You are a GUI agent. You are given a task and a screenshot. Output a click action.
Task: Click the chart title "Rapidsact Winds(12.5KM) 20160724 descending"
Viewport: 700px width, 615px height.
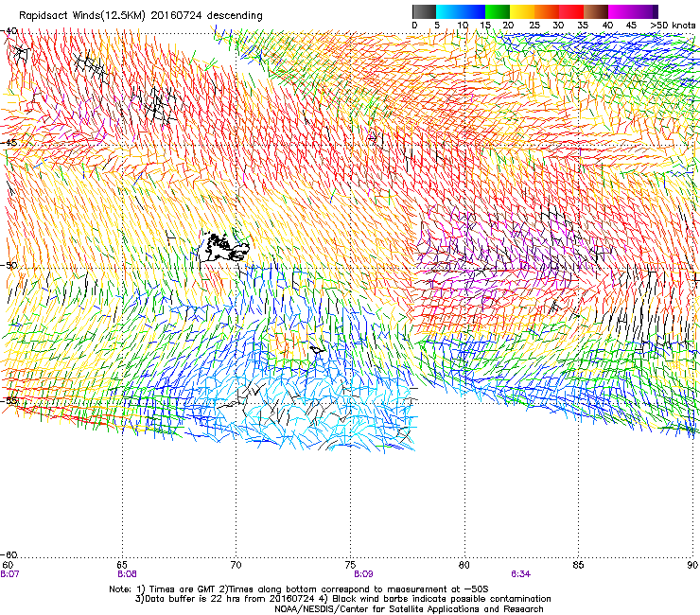[x=141, y=16]
